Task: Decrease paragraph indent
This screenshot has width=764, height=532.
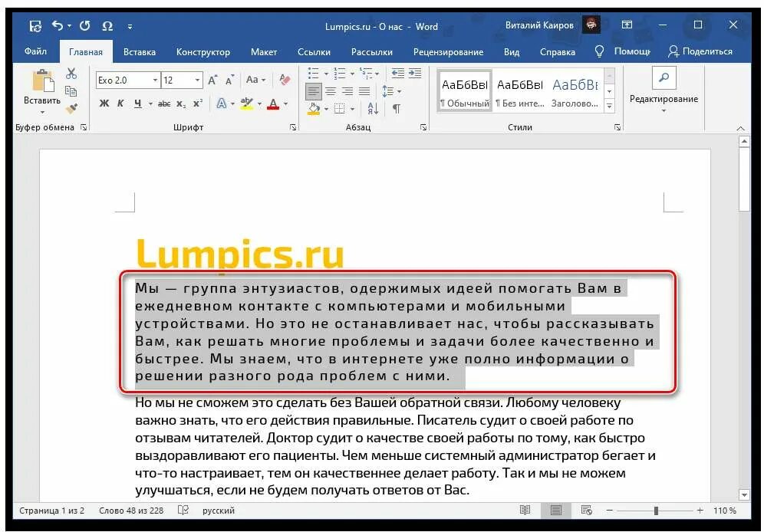Action: [x=398, y=74]
